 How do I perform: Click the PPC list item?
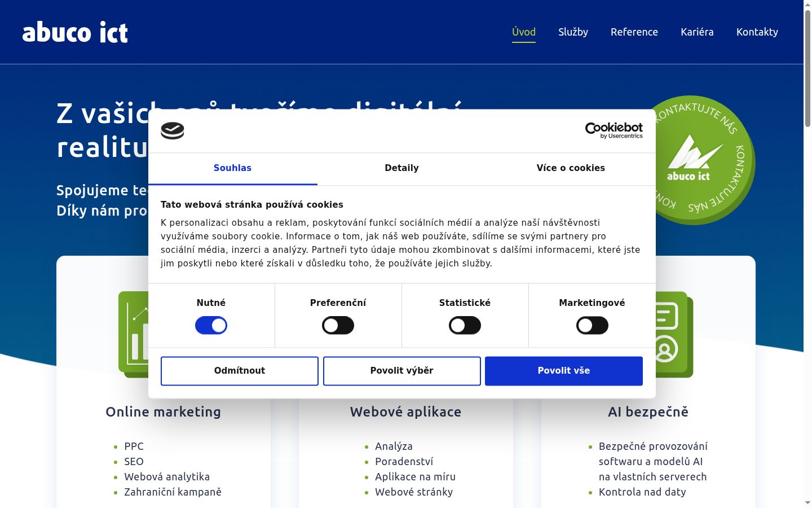point(134,446)
